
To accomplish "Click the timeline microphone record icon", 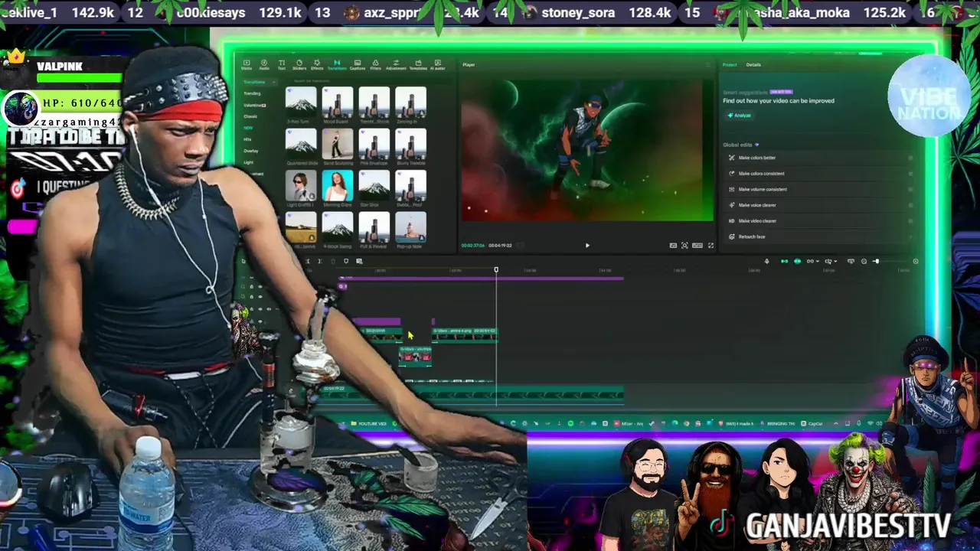I will point(767,261).
